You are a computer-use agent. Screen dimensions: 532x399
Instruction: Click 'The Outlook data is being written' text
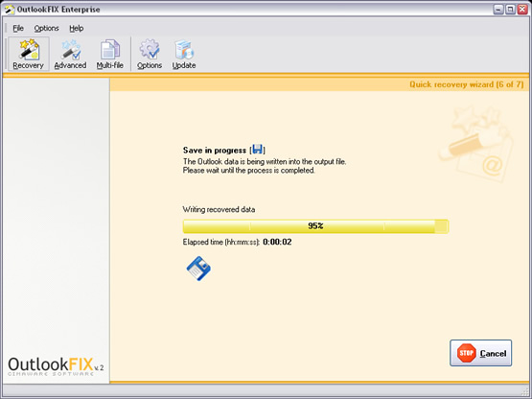coord(265,162)
